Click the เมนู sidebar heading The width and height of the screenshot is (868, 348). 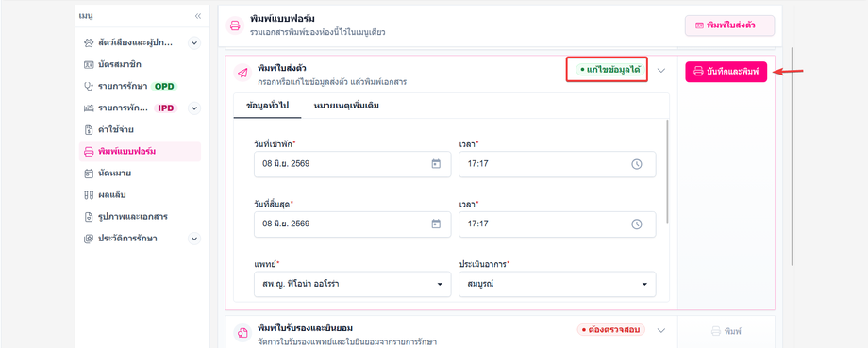pos(86,16)
